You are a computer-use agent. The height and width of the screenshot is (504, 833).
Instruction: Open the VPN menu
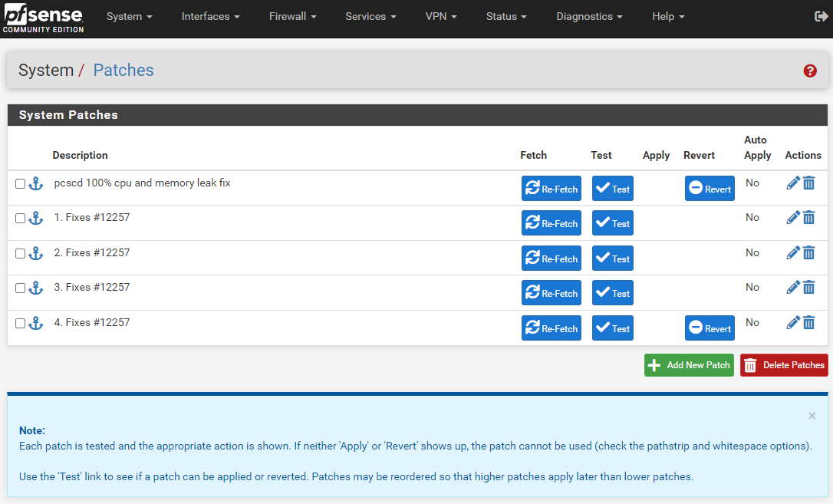coord(440,15)
